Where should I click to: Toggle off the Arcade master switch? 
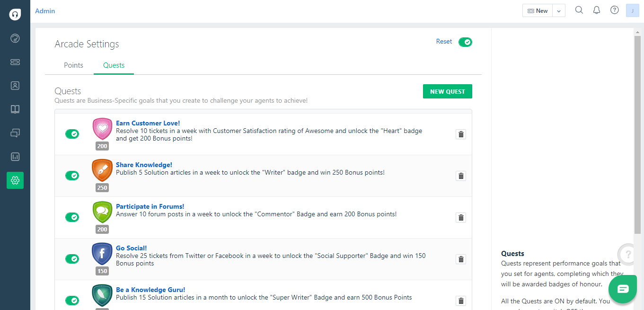point(465,42)
